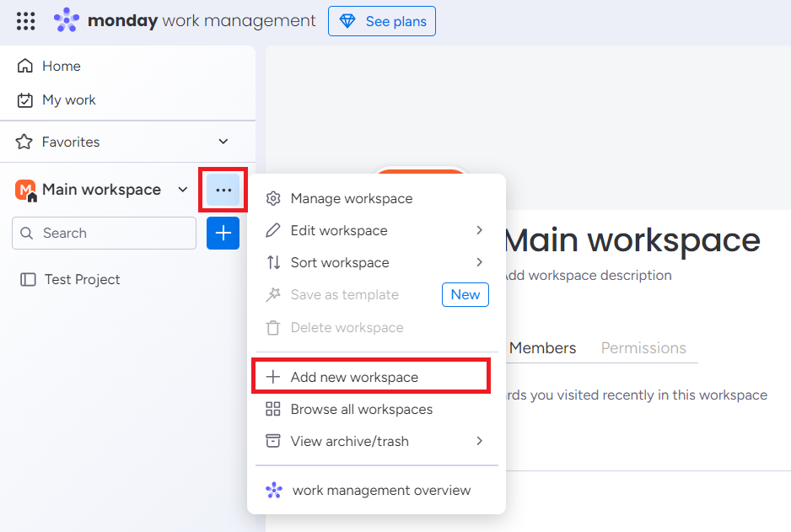791x532 pixels.
Task: Click the Home house icon
Action: [24, 66]
